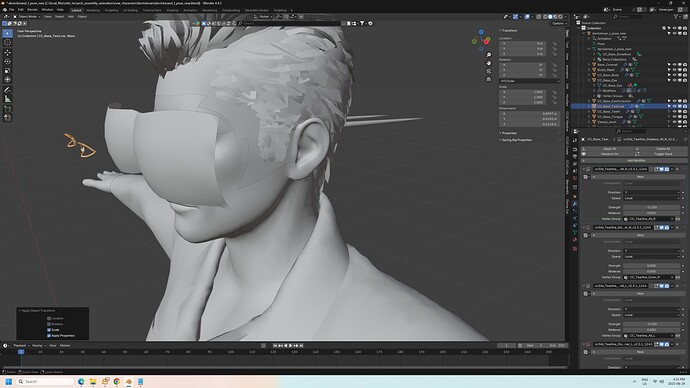Toggle camera view gizmo icon
The width and height of the screenshot is (690, 388).
[488, 71]
